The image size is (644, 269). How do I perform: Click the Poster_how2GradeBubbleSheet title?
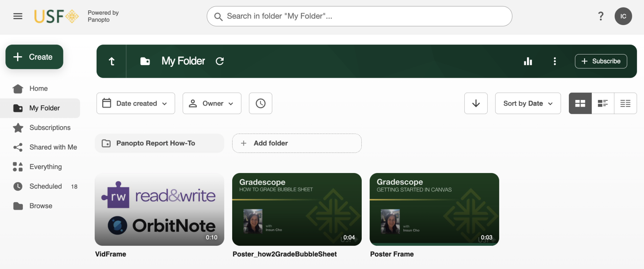tap(285, 254)
